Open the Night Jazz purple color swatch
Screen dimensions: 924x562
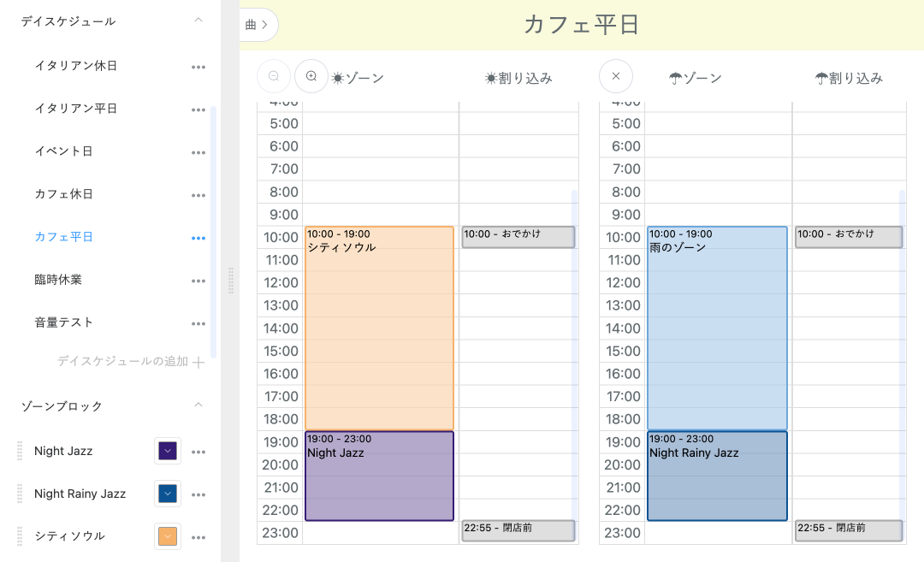click(x=168, y=451)
